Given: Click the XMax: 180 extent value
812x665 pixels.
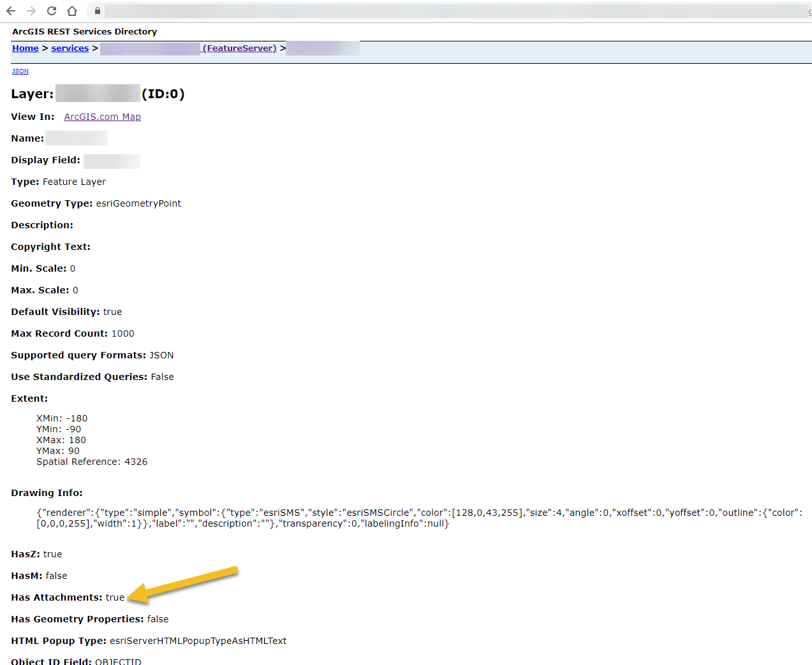Looking at the screenshot, I should click(x=61, y=440).
